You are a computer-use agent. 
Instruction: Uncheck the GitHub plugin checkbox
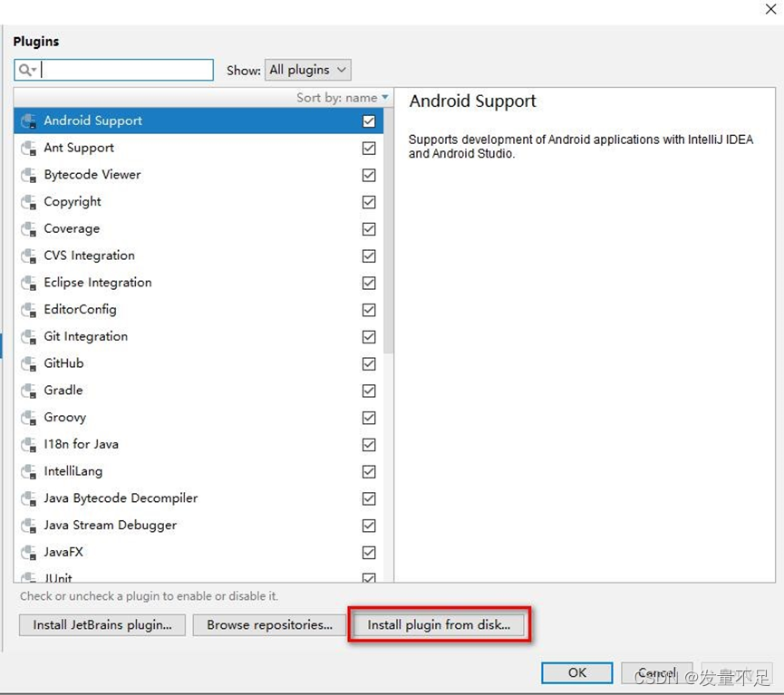click(369, 364)
